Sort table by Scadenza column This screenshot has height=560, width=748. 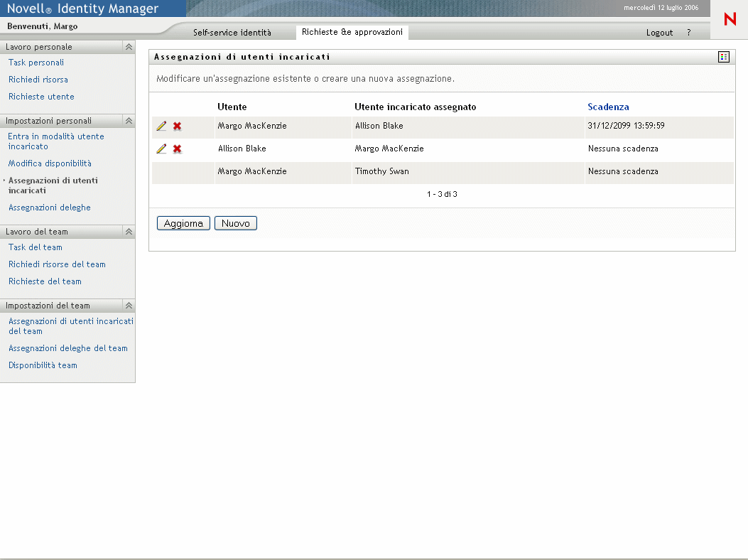tap(608, 107)
